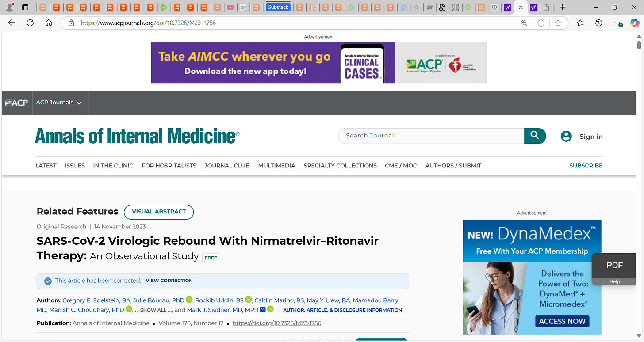Image resolution: width=644 pixels, height=342 pixels.
Task: Open the ISSUES menu item
Action: pos(75,166)
